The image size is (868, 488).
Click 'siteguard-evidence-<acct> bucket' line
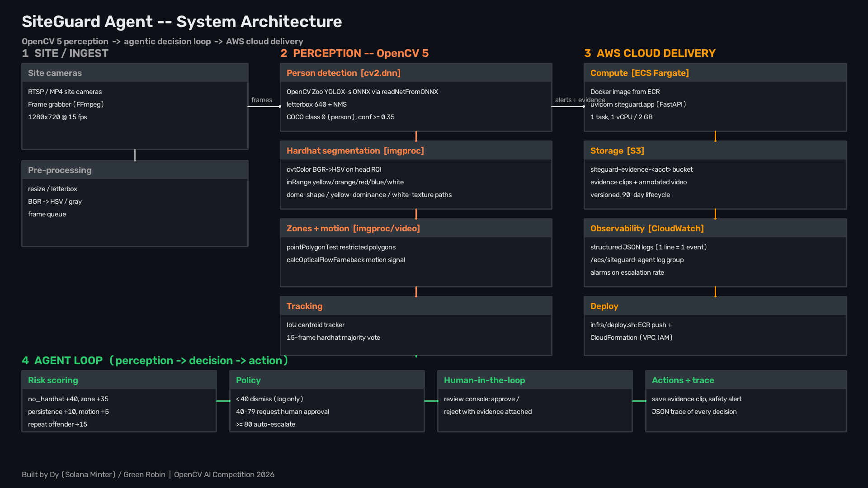click(x=641, y=169)
